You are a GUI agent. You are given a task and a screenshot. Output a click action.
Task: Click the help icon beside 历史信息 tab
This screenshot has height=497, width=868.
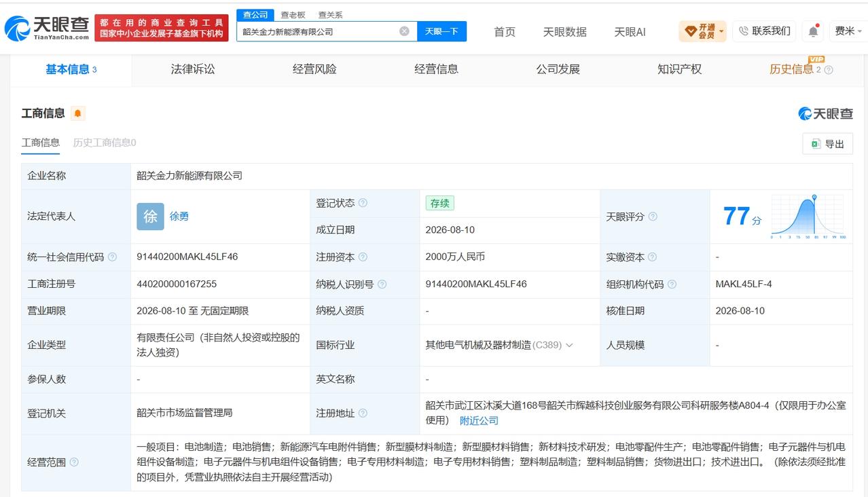828,69
